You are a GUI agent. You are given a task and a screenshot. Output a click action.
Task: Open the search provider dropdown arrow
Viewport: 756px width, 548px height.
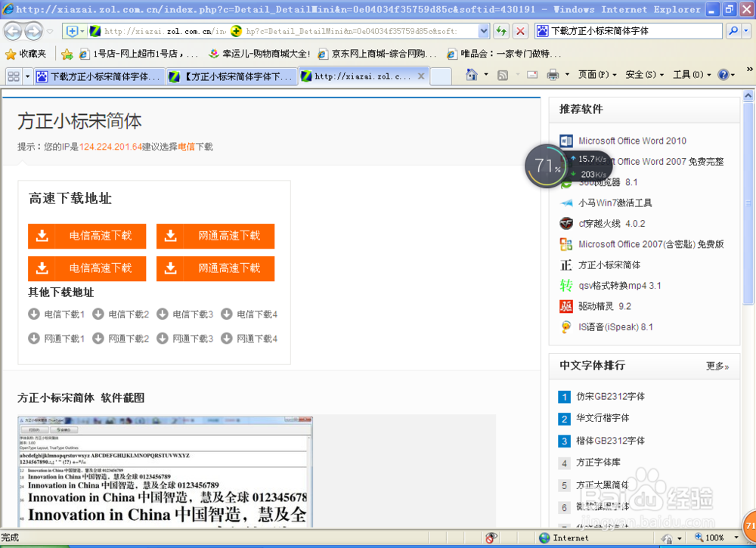pyautogui.click(x=746, y=31)
